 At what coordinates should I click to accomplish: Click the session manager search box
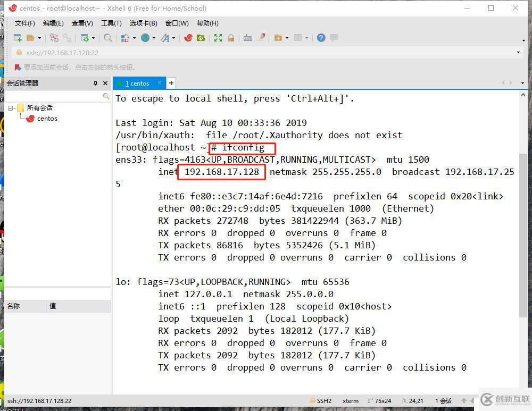[57, 96]
